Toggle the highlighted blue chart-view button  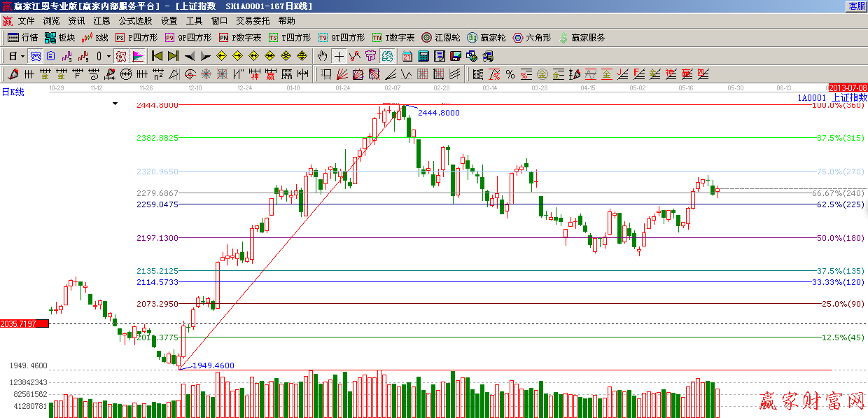coord(387,56)
